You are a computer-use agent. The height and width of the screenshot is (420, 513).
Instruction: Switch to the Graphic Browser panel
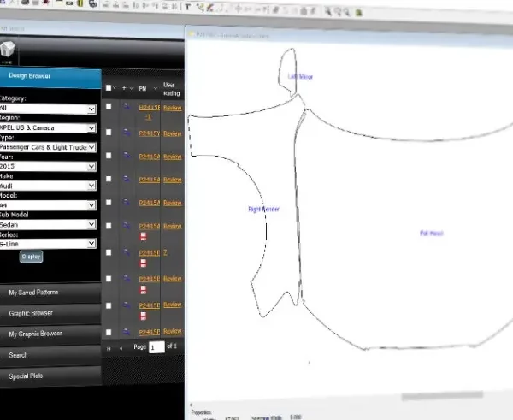pos(30,313)
